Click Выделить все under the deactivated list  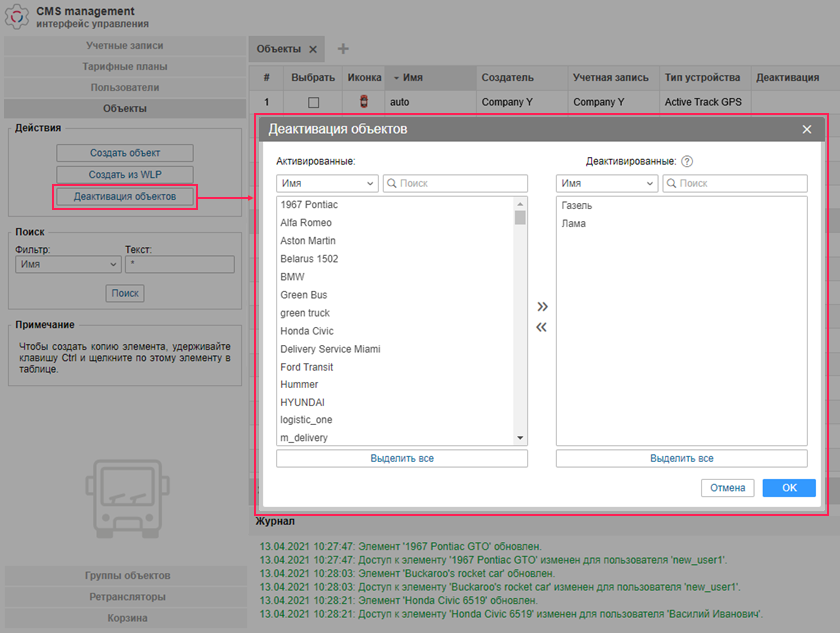point(681,458)
